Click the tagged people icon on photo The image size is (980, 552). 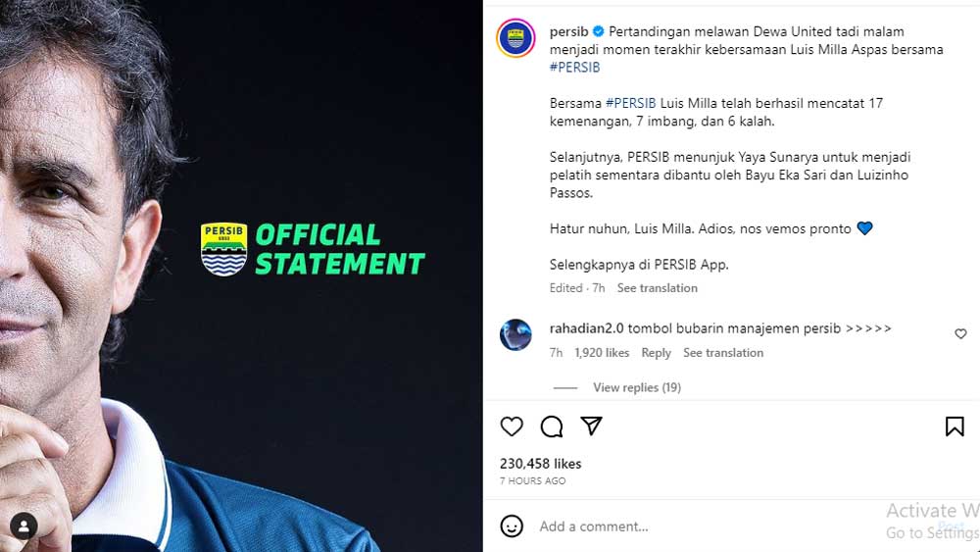24,526
